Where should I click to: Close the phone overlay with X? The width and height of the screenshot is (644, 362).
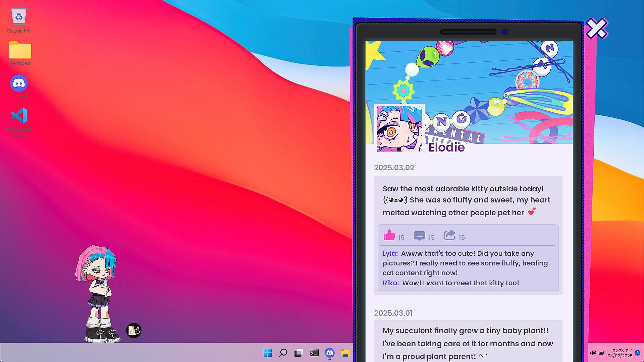pyautogui.click(x=597, y=28)
